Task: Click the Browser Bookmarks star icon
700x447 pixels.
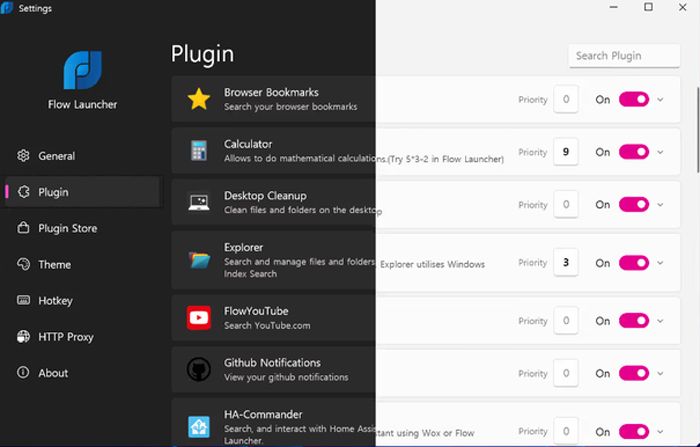Action: click(199, 99)
